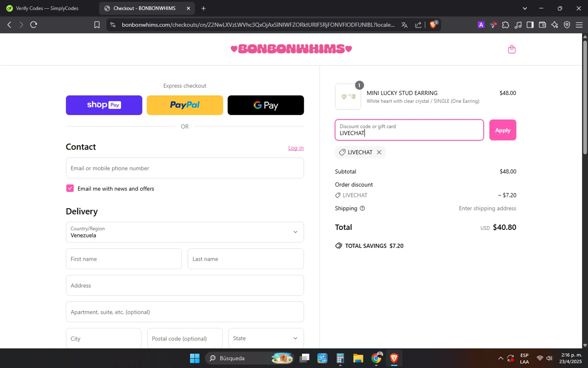The image size is (588, 368).
Task: Focus the Postal code field
Action: 185,338
